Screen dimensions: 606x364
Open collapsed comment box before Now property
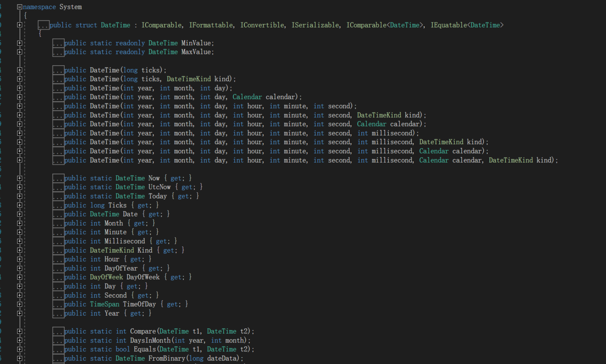click(58, 178)
